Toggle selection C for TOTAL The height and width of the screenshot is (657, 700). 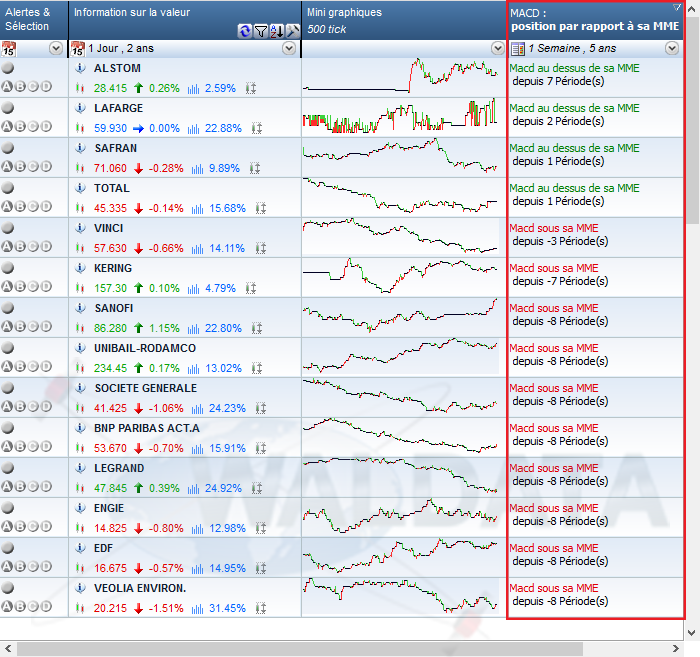pyautogui.click(x=33, y=206)
